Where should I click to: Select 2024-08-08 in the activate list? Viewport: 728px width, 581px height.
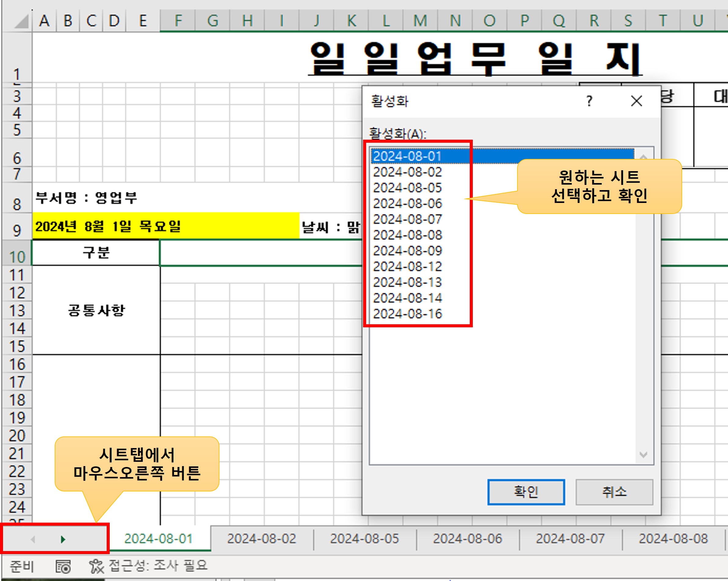pyautogui.click(x=502, y=235)
